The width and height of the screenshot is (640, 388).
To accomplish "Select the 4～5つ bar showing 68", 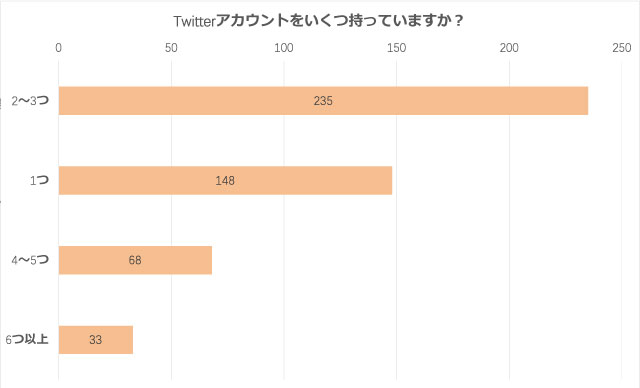I will 135,260.
